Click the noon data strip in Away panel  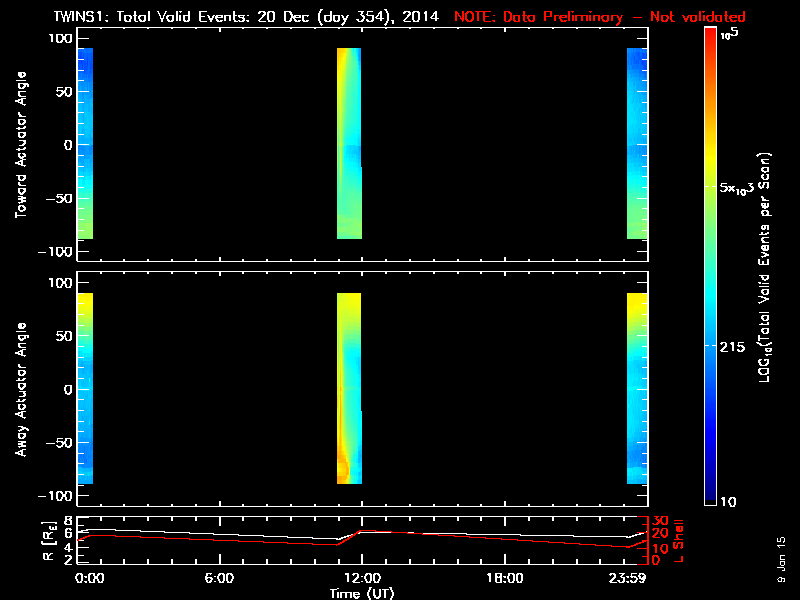tap(349, 388)
